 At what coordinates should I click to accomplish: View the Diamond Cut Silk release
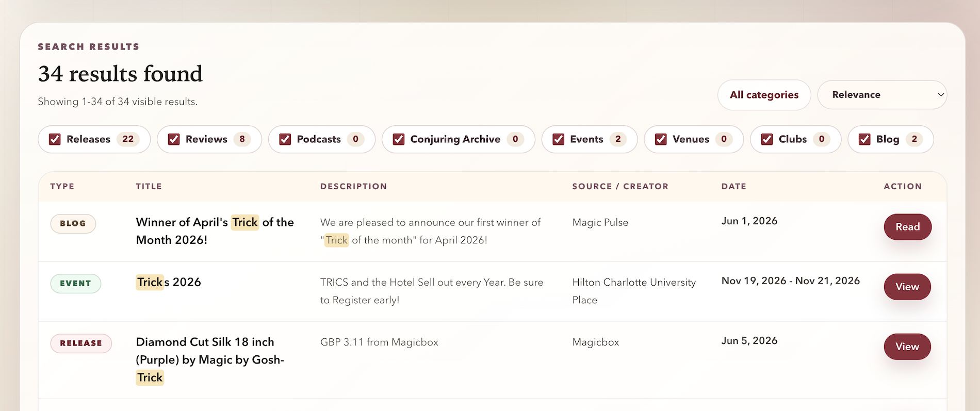(x=907, y=347)
